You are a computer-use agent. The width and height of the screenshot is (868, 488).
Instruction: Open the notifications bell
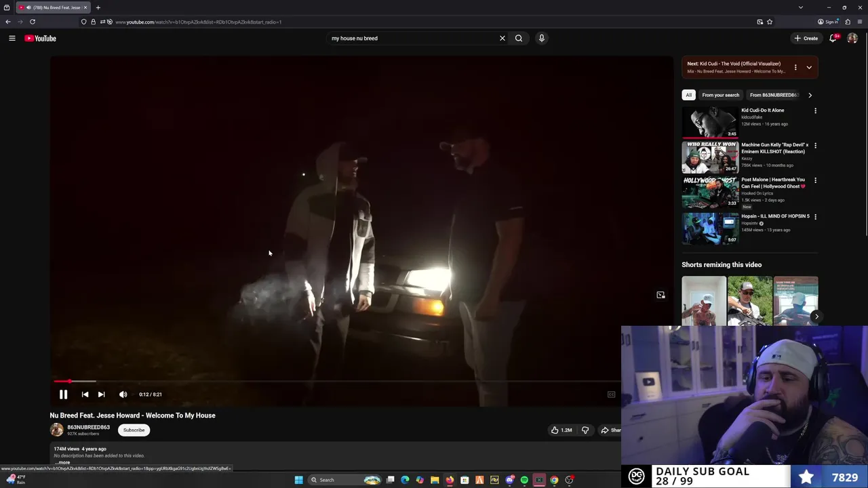pyautogui.click(x=833, y=38)
